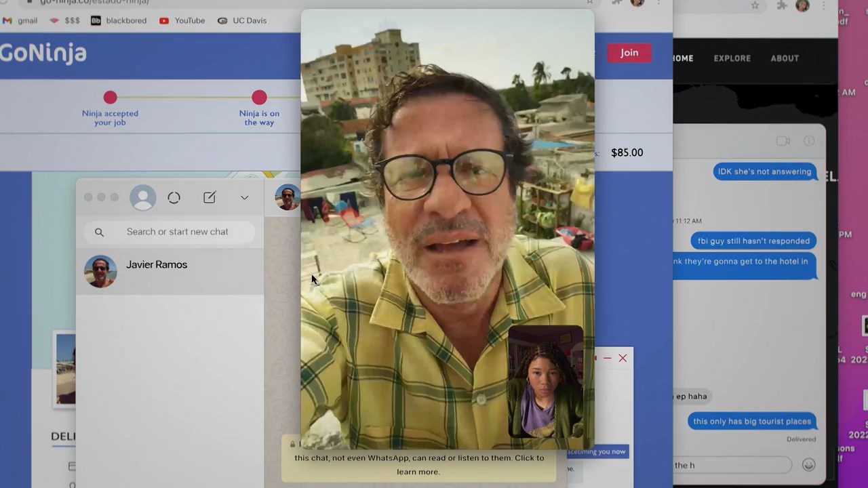
Task: Open the gmail bookmark
Action: click(x=20, y=20)
